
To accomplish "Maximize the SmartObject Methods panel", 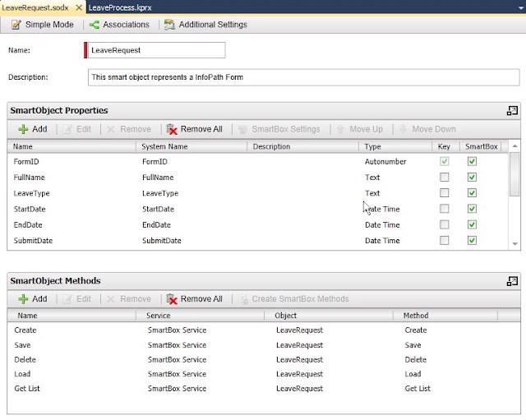I will [512, 281].
